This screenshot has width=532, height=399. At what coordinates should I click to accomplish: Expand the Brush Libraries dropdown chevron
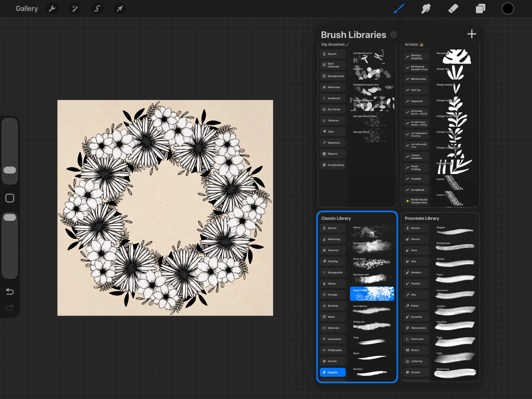tap(394, 35)
